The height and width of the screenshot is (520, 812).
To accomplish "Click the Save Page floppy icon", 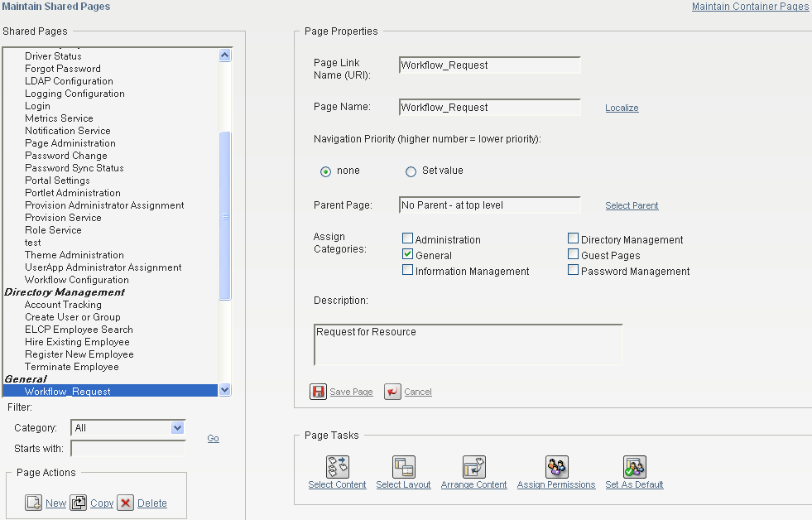I will [x=318, y=392].
